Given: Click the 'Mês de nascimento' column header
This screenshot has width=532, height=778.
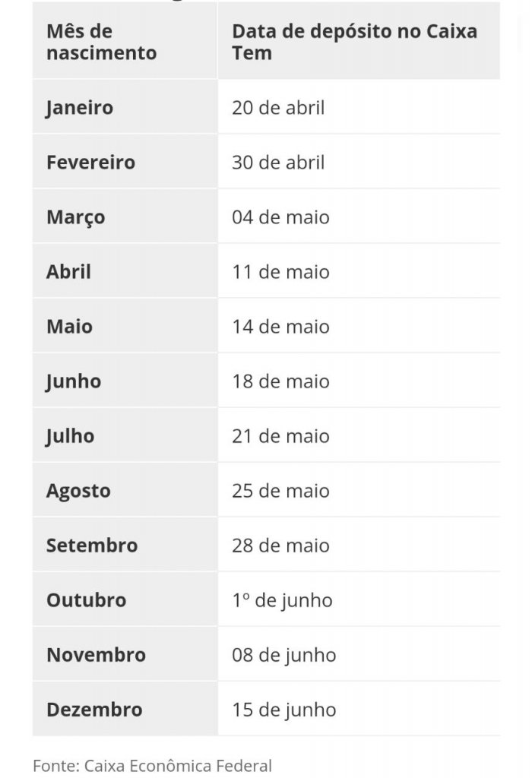Looking at the screenshot, I should [102, 43].
